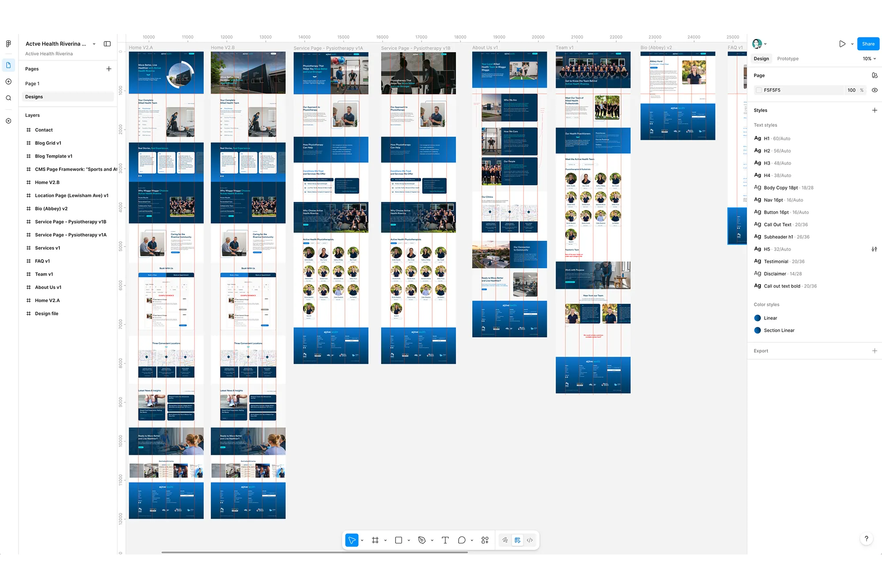Switch to Dev Mode code icon

tap(530, 540)
